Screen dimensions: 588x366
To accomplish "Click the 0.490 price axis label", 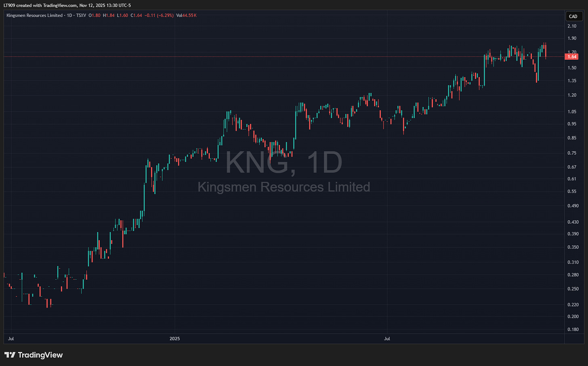I will pyautogui.click(x=573, y=206).
